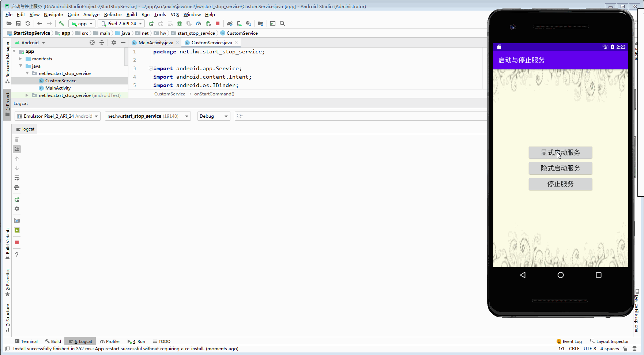Open the Pixel 2 API 24 device dropdown
The image size is (644, 355).
[121, 23]
